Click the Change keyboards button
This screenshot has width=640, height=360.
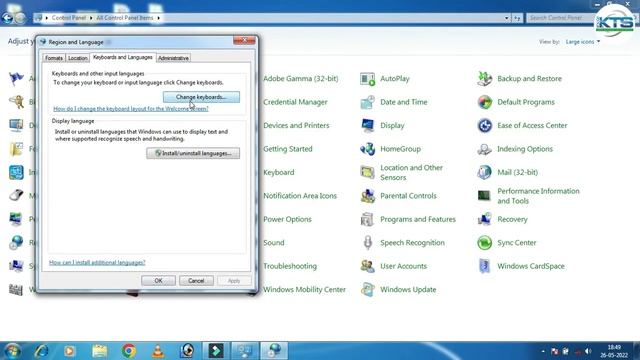(x=201, y=97)
